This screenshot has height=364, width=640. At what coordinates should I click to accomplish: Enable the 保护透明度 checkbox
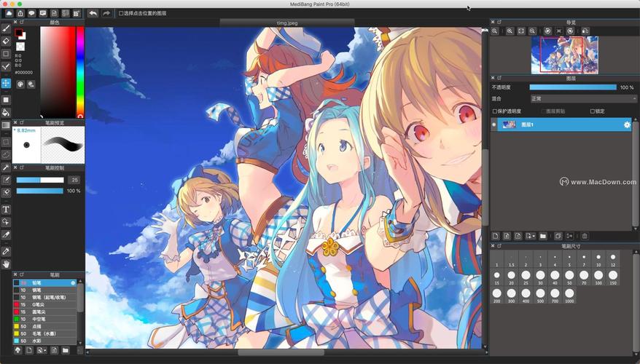pyautogui.click(x=495, y=111)
